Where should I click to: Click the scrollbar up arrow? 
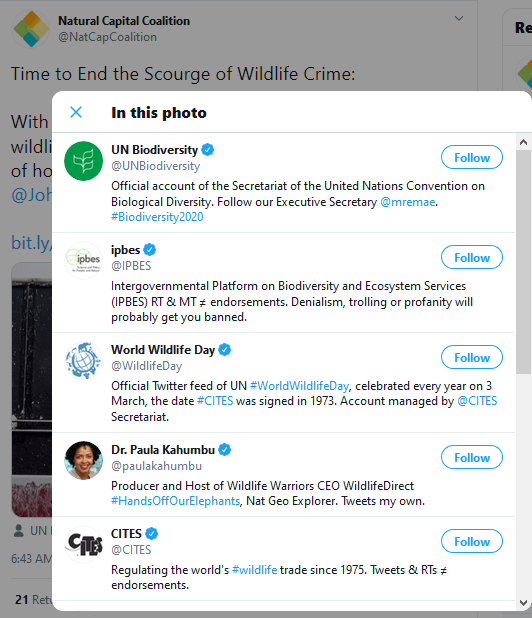[523, 142]
